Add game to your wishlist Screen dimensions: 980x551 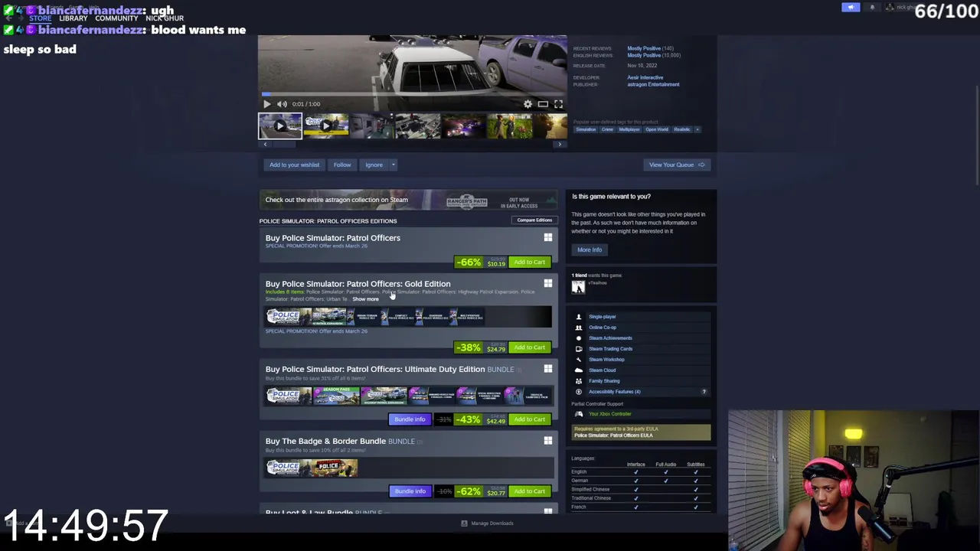(x=294, y=165)
